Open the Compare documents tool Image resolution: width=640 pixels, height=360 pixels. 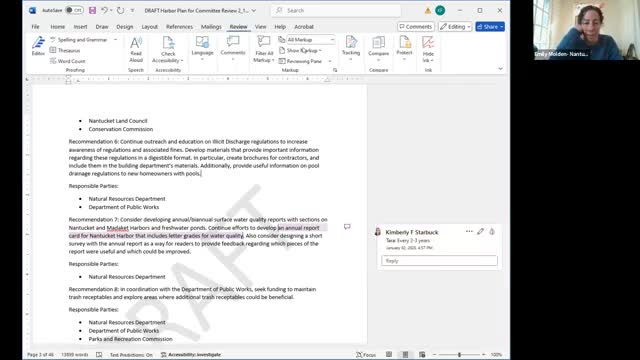[378, 49]
